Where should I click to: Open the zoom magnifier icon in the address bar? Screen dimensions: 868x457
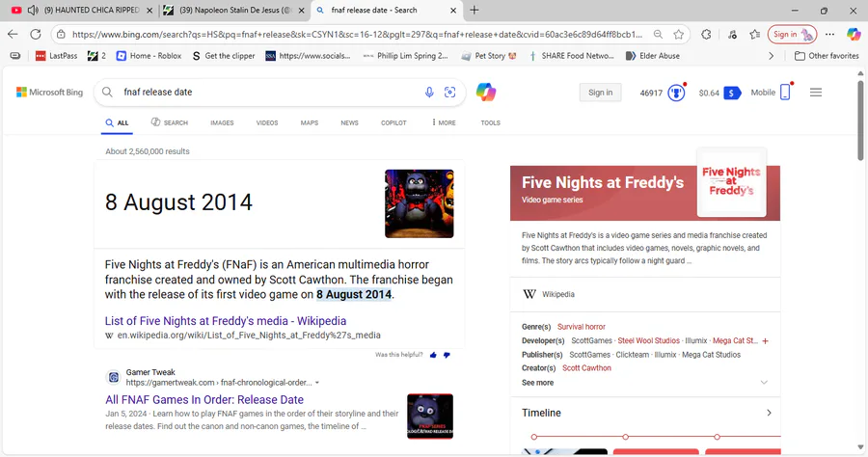tap(658, 35)
